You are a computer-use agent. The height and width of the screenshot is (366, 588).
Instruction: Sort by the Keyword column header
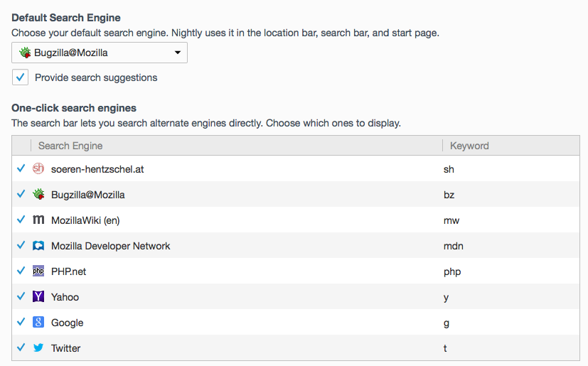[469, 146]
